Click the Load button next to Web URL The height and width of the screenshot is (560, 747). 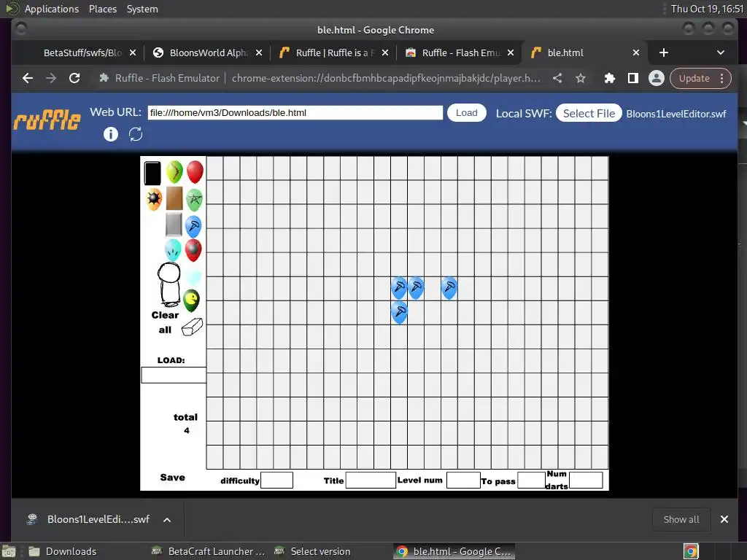[466, 113]
